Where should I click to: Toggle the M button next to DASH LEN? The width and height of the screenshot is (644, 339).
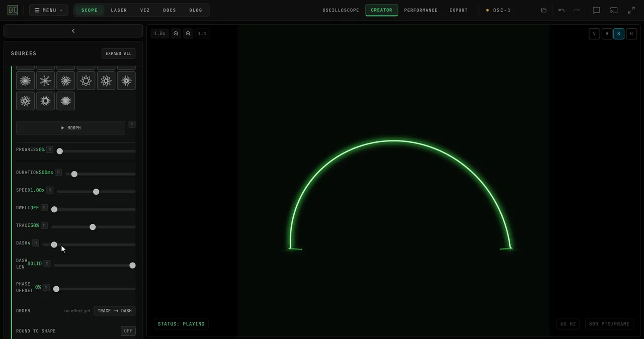coord(47,264)
